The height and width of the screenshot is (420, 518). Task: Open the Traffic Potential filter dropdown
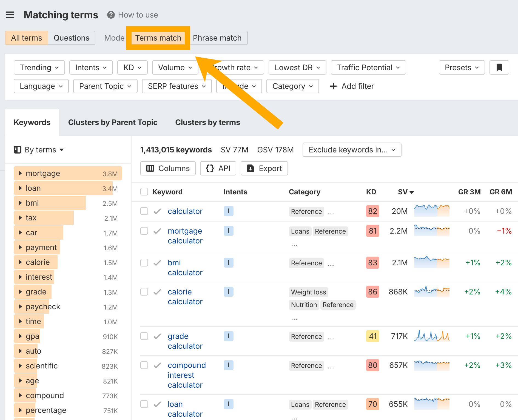click(x=368, y=67)
